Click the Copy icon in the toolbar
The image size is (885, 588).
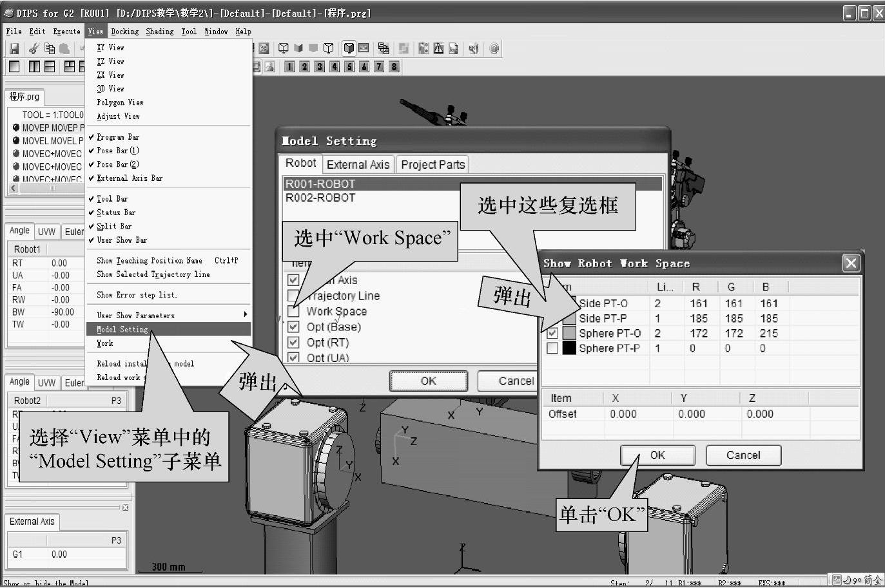point(50,48)
